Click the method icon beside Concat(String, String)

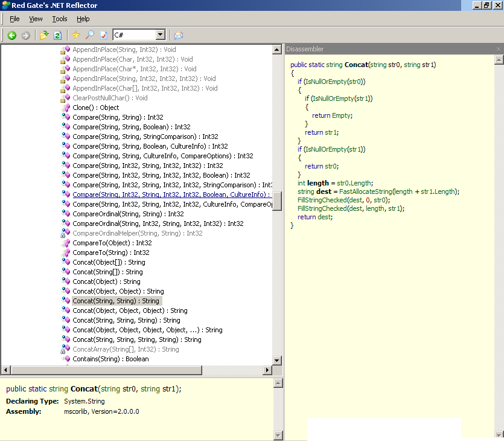tap(66, 300)
